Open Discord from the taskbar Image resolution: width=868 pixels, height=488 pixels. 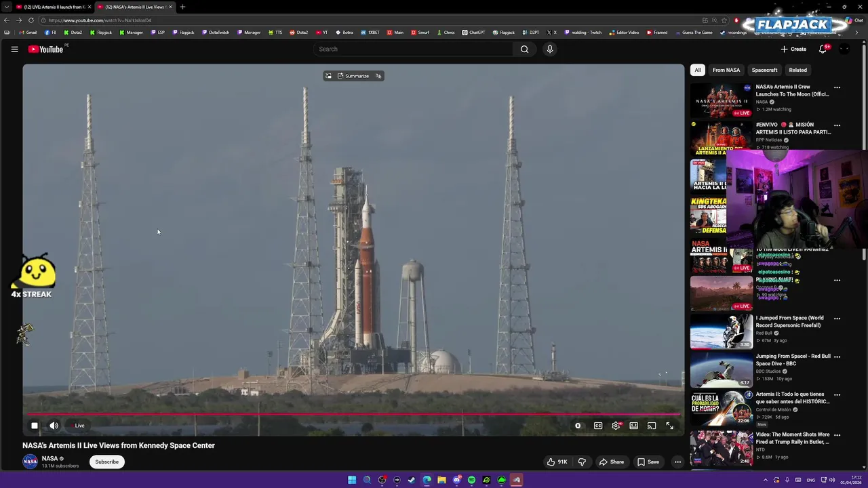pos(456,480)
